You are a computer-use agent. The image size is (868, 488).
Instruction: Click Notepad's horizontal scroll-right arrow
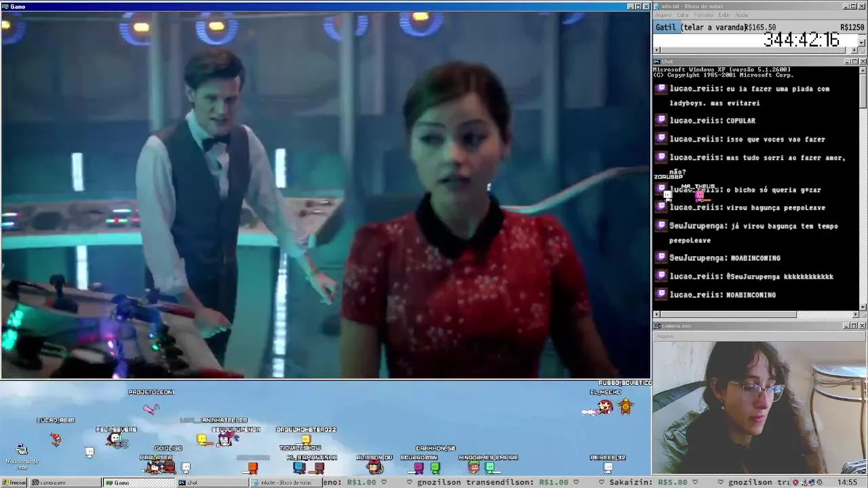854,50
